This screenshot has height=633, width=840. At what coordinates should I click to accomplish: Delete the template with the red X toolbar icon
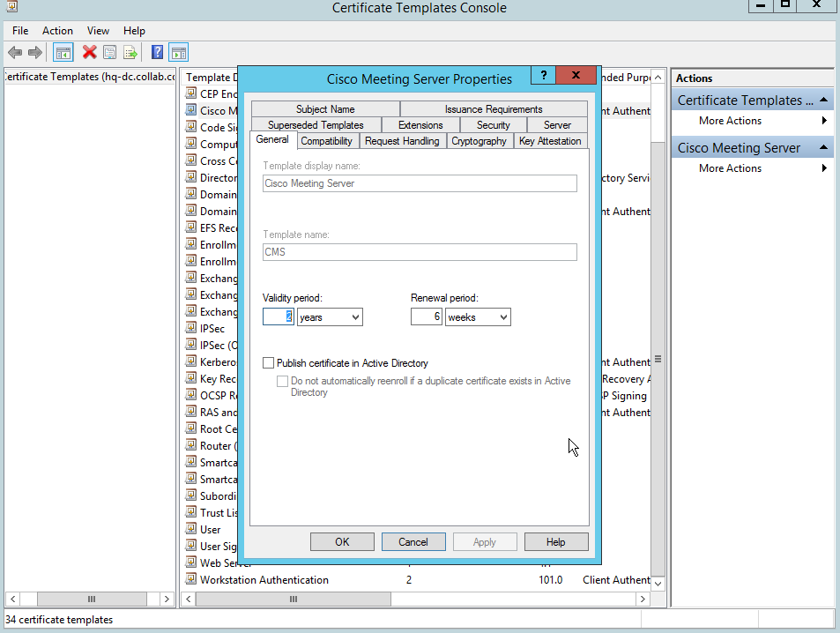click(x=89, y=52)
